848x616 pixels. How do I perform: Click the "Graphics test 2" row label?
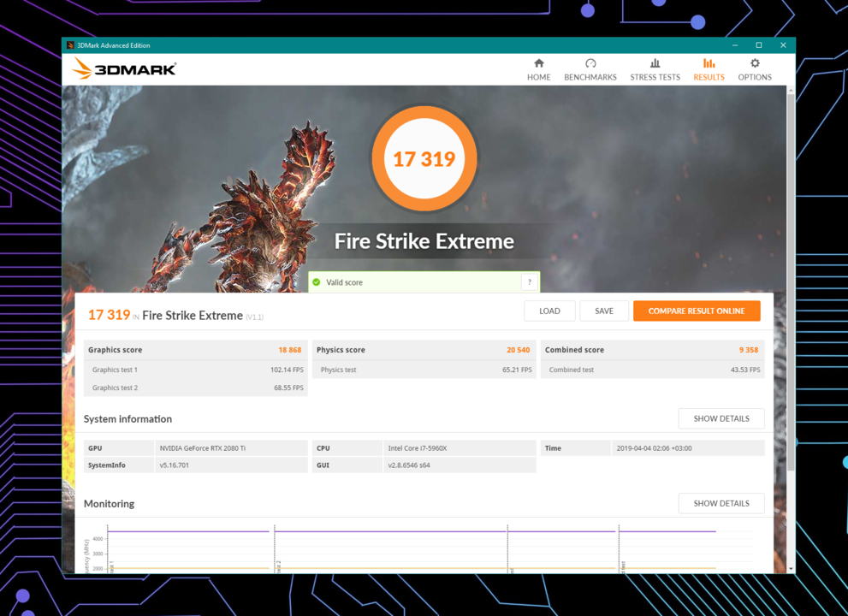115,388
